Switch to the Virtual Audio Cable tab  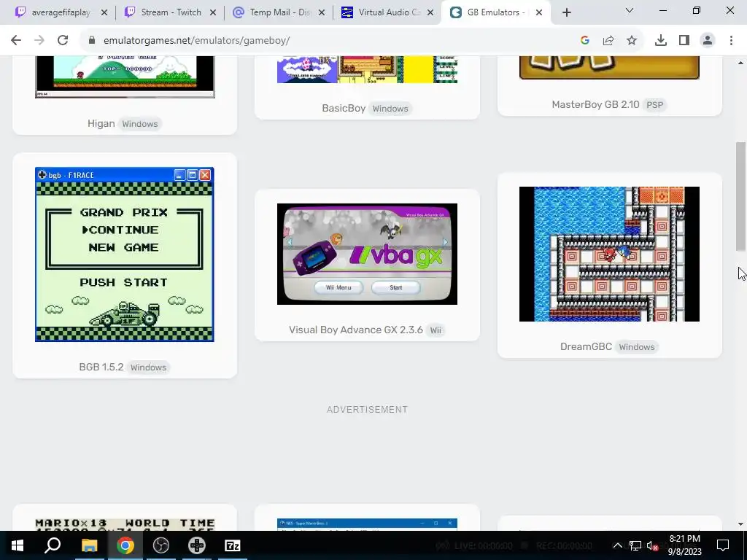387,12
